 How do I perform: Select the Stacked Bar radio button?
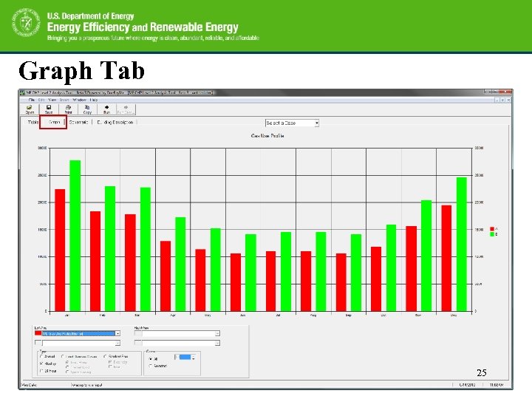105,357
